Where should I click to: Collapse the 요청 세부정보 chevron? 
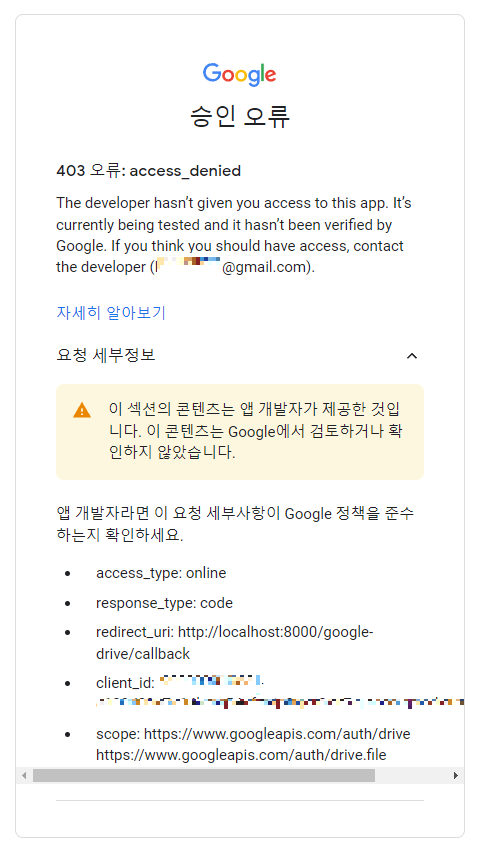point(412,356)
